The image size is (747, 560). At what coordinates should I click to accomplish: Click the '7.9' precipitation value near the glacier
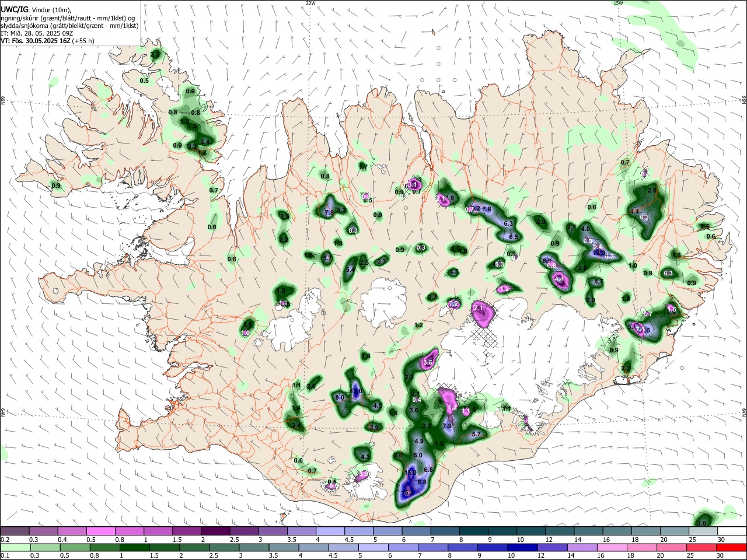(448, 426)
